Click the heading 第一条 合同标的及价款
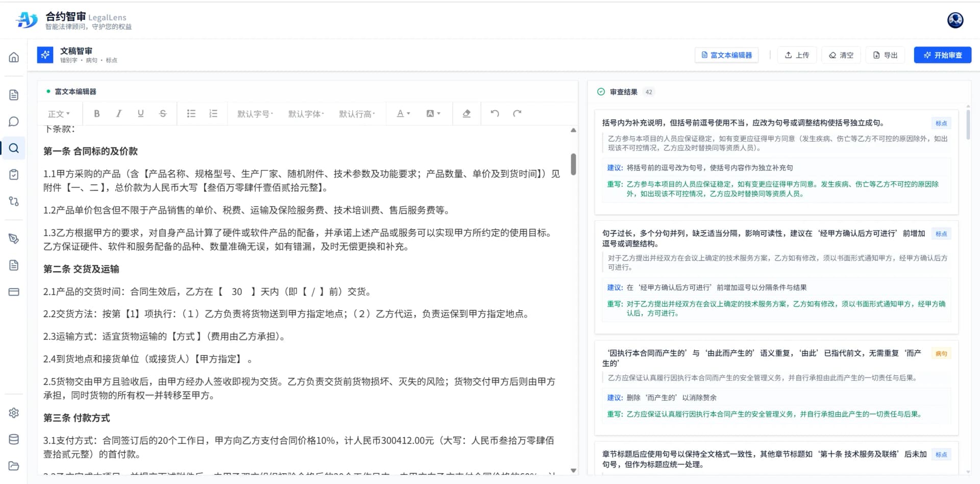Image resolution: width=980 pixels, height=484 pixels. [90, 151]
